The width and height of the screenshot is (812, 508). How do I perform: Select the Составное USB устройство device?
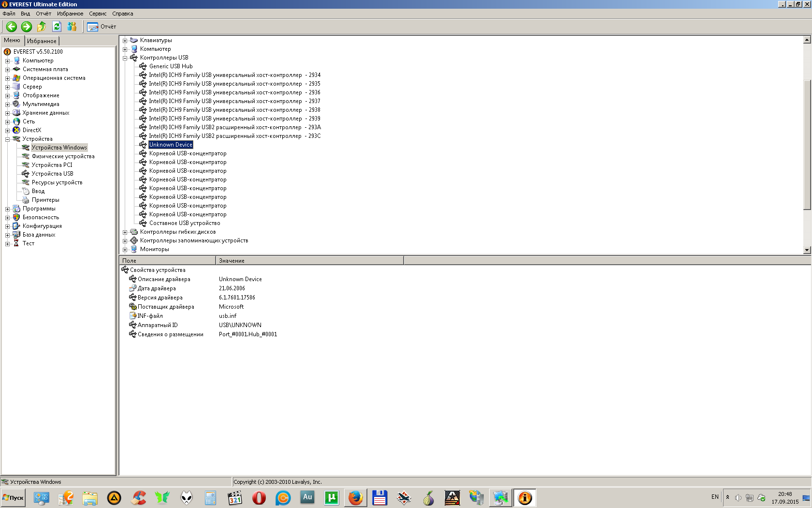pyautogui.click(x=185, y=223)
